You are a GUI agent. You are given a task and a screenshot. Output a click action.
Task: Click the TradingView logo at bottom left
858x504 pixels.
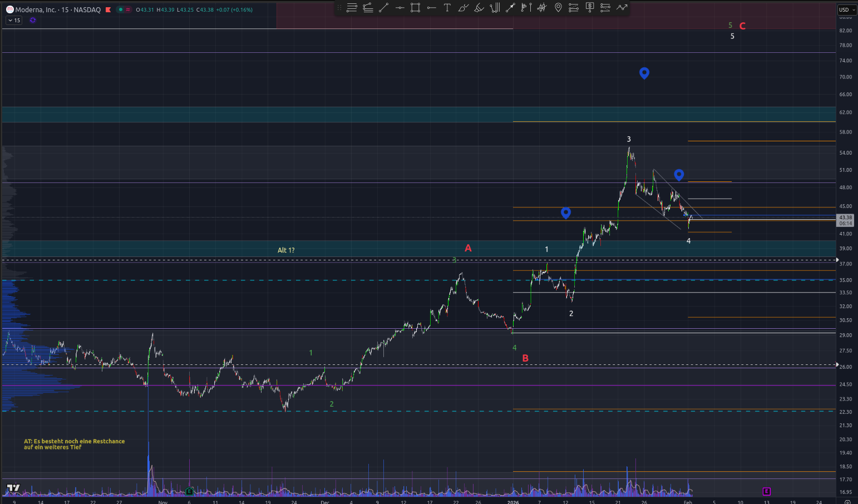(13, 488)
